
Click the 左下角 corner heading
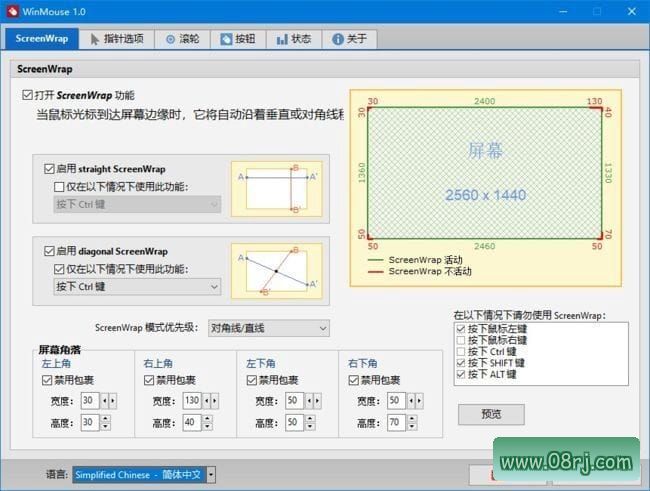click(x=261, y=364)
